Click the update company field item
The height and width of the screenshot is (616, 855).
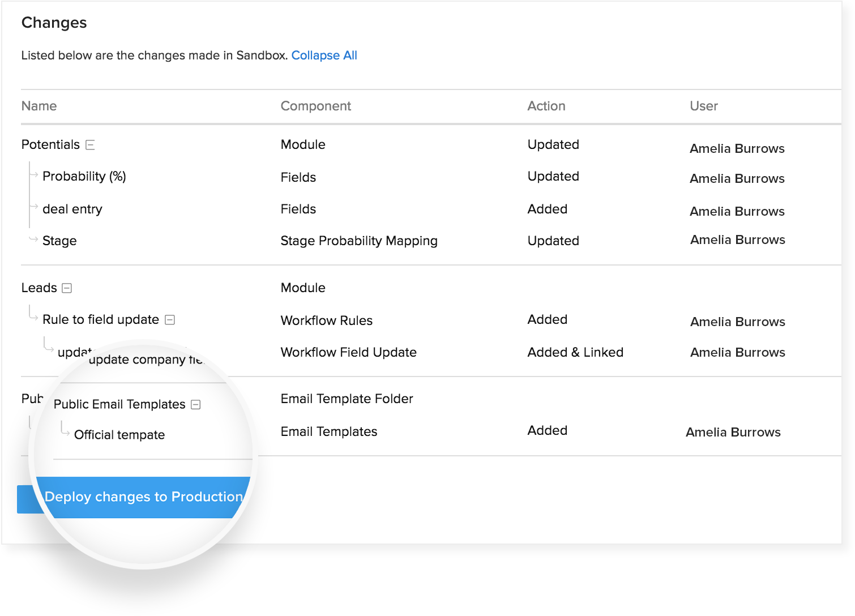click(x=145, y=360)
